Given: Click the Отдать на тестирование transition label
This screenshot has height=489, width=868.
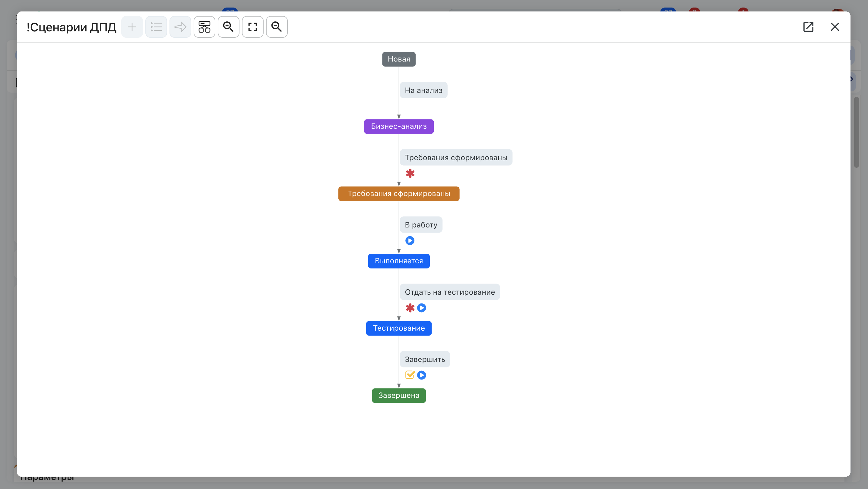Looking at the screenshot, I should coord(450,292).
